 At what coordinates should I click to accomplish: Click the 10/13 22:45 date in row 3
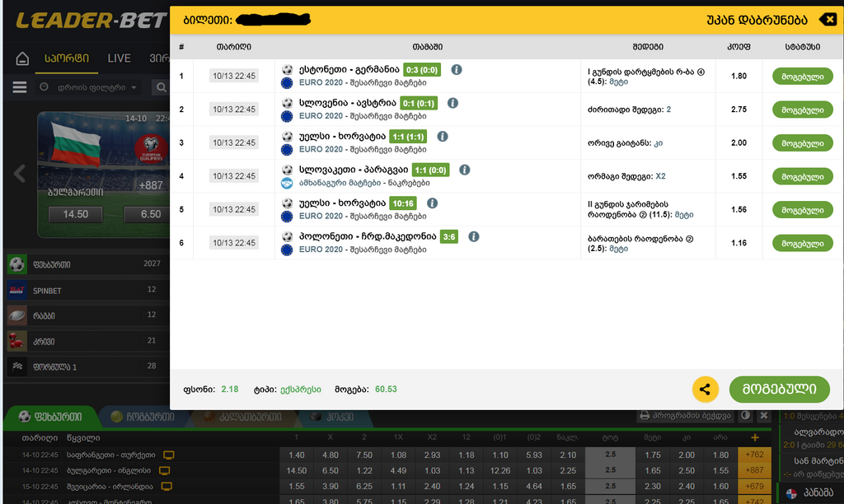coord(233,142)
